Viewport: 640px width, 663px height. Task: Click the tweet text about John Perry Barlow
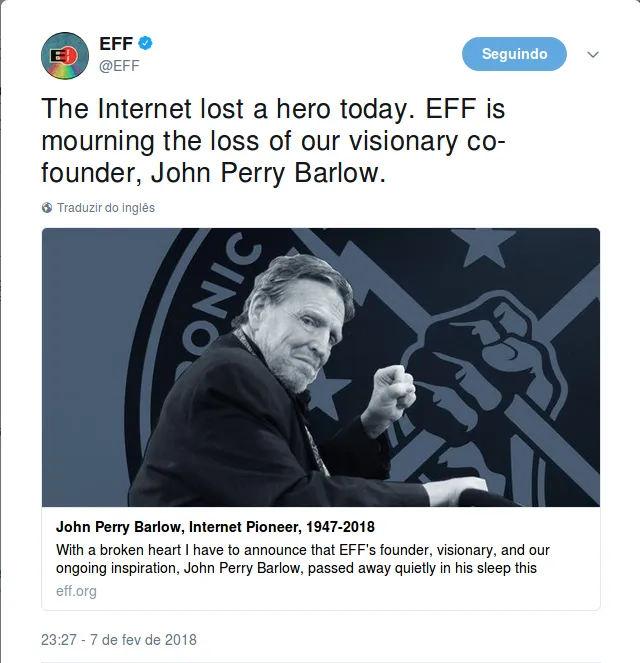click(273, 141)
